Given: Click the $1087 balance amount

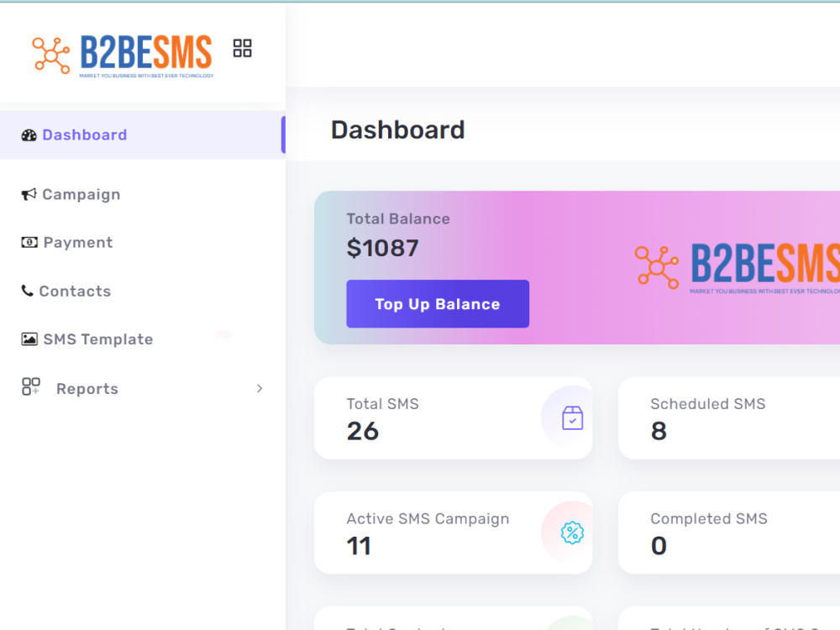Looking at the screenshot, I should pyautogui.click(x=382, y=248).
